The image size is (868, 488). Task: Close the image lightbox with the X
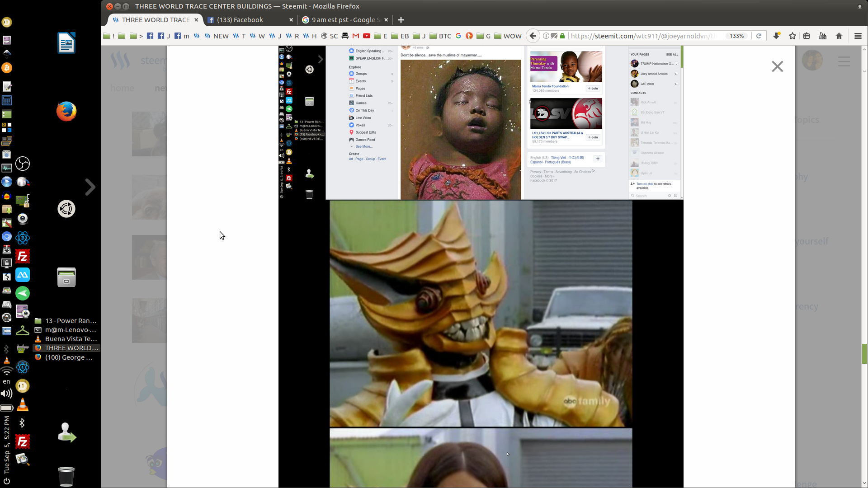click(777, 66)
